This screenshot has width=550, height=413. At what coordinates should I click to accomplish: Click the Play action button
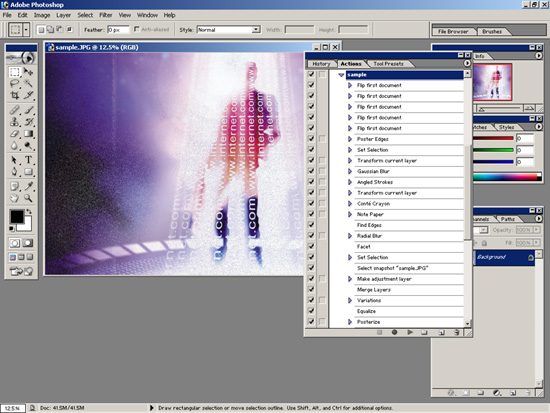coord(409,332)
